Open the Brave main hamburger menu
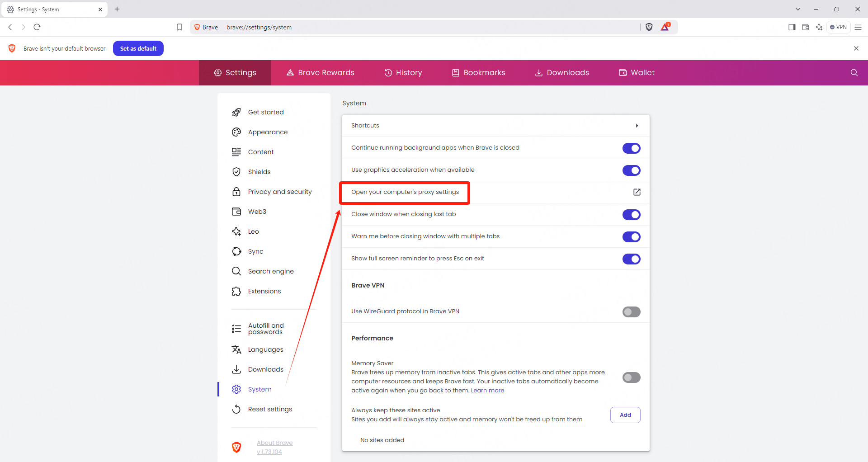Viewport: 868px width, 462px height. click(x=858, y=27)
